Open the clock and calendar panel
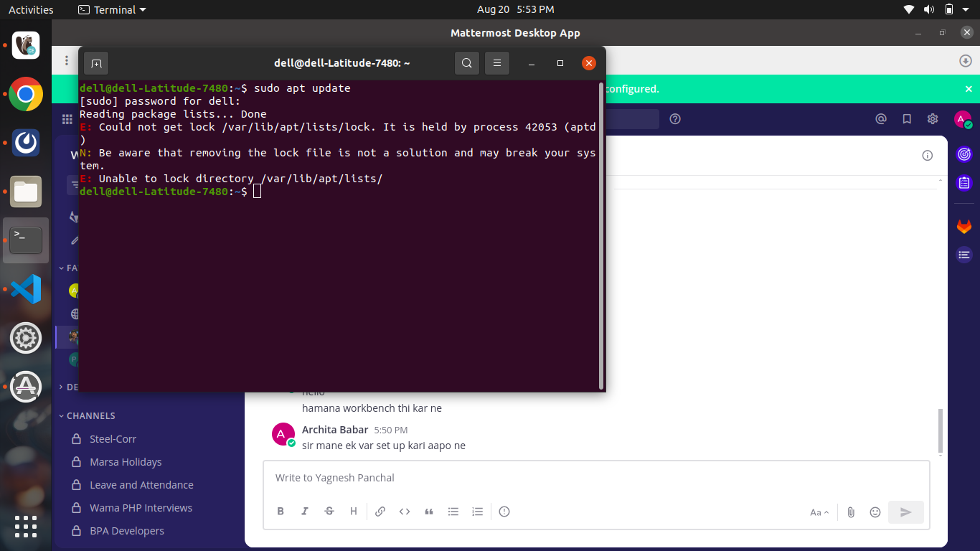The height and width of the screenshot is (551, 980). 515,9
